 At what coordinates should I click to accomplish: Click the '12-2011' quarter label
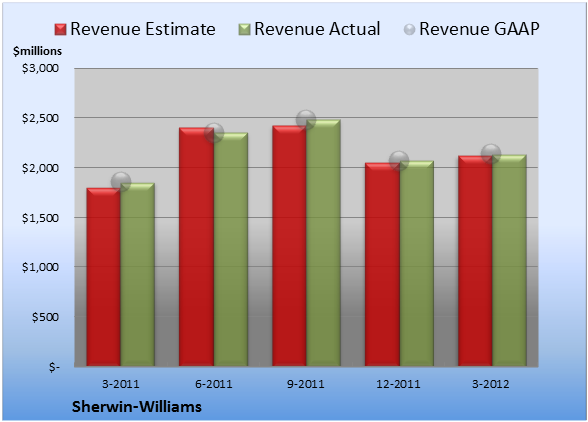pos(398,384)
